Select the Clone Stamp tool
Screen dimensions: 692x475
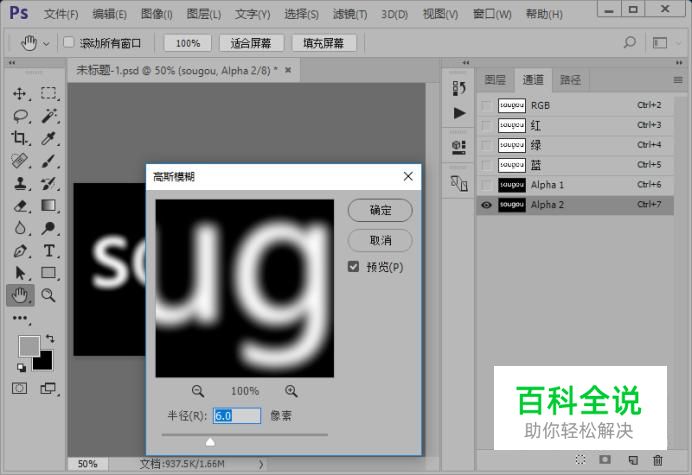[20, 183]
